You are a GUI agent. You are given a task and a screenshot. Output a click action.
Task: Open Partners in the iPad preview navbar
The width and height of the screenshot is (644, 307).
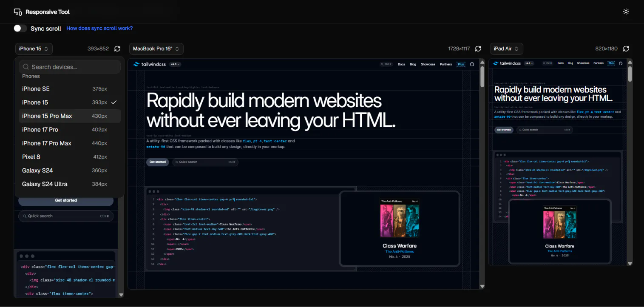click(599, 63)
